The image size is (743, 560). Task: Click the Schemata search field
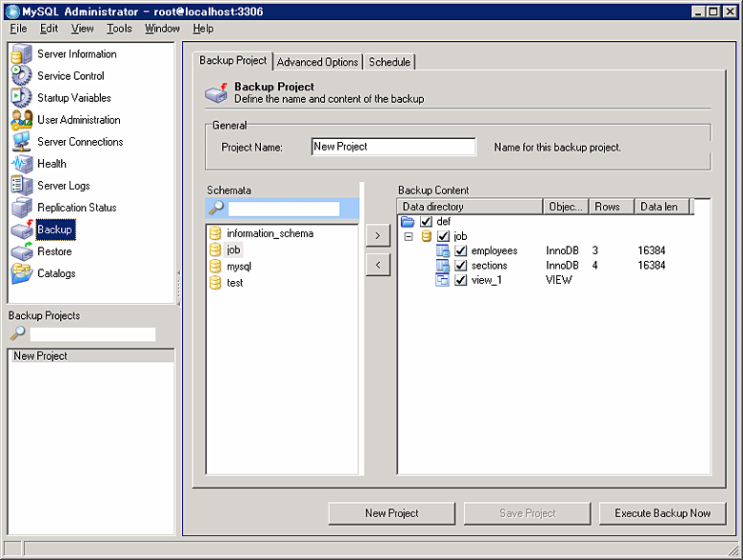[284, 209]
